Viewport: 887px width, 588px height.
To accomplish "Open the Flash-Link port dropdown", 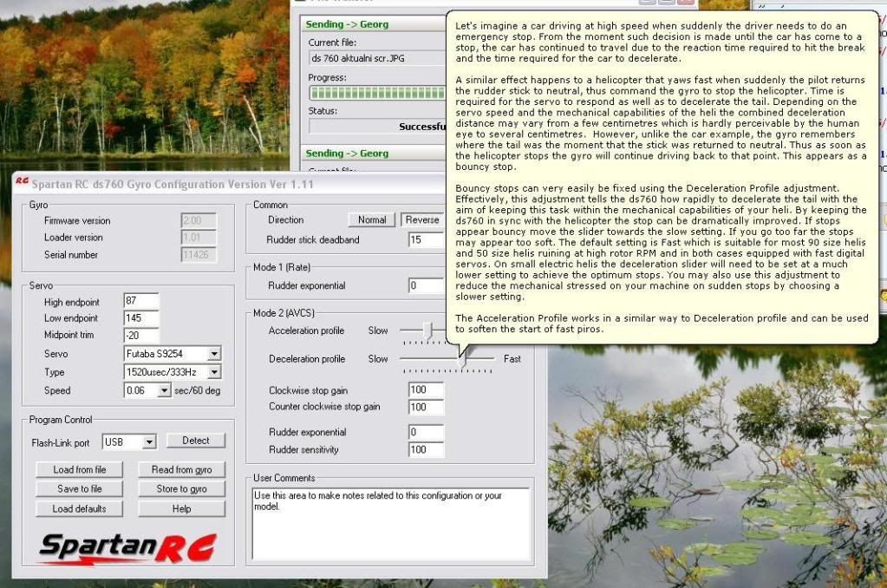I will click(149, 442).
